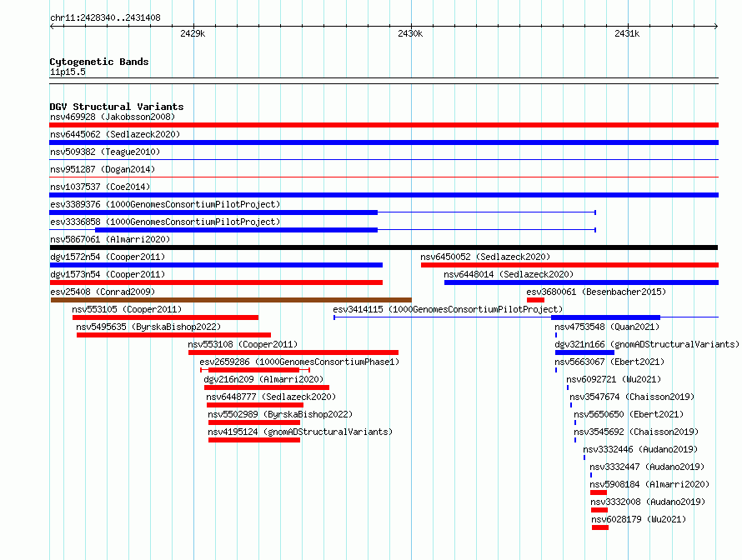742x560 pixels.
Task: Click the red nsv5502989 variant bar
Action: (254, 422)
